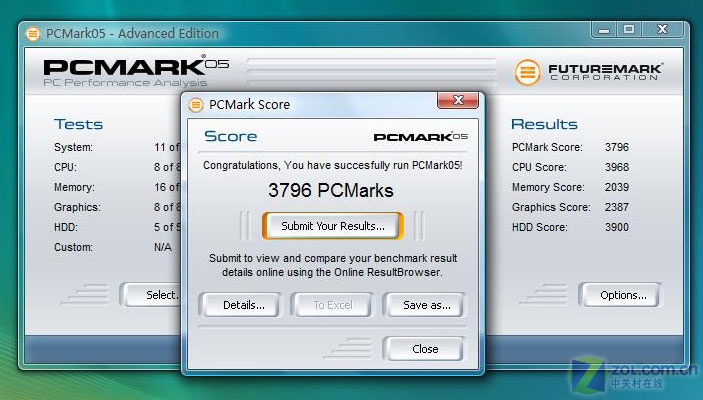Click the 'System:' label under Tests
This screenshot has width=703, height=400.
coord(74,148)
